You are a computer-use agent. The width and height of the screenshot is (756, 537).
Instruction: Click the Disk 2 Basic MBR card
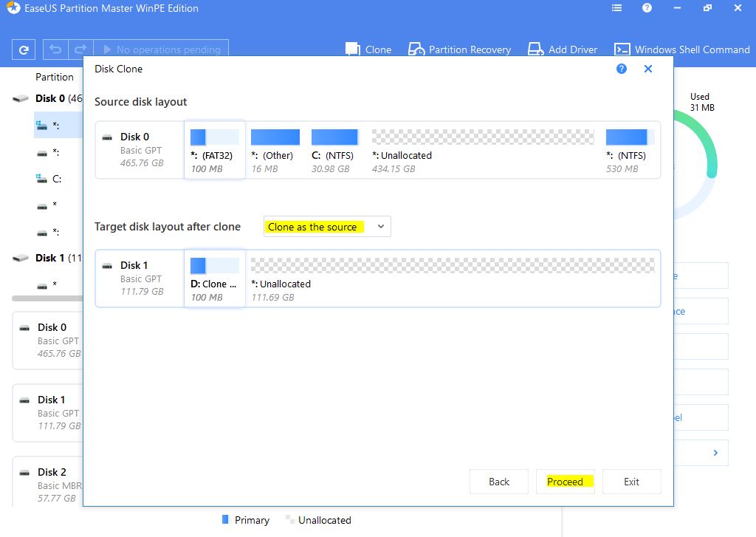tap(48, 485)
